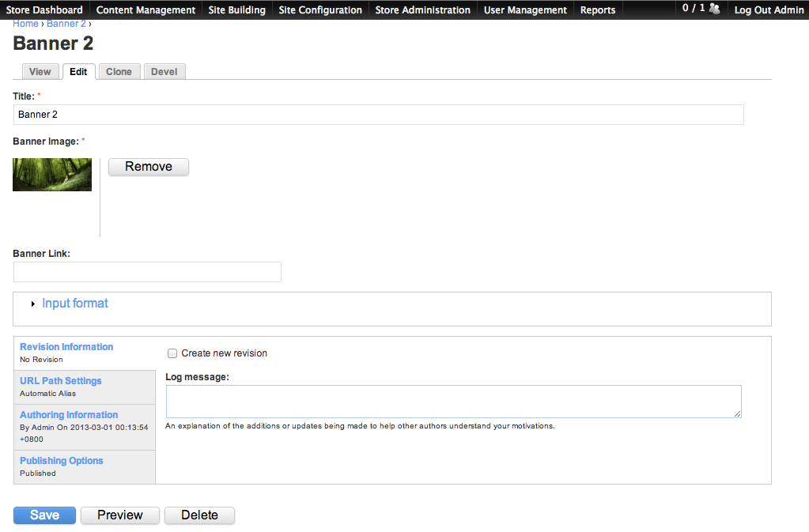Image resolution: width=809 pixels, height=532 pixels.
Task: Click the No Revision status text
Action: point(41,360)
